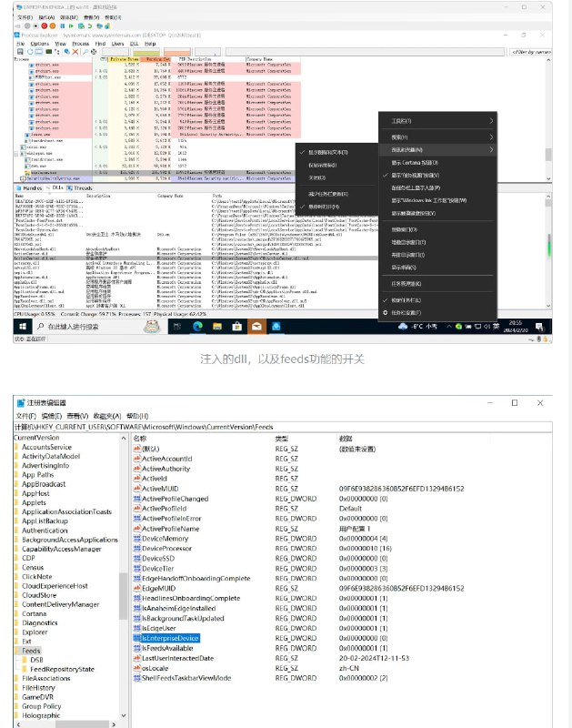Viewport: 572px width, 728px height.
Task: Toggle the 显示任务视图按钮 checked option
Action: click(x=437, y=175)
